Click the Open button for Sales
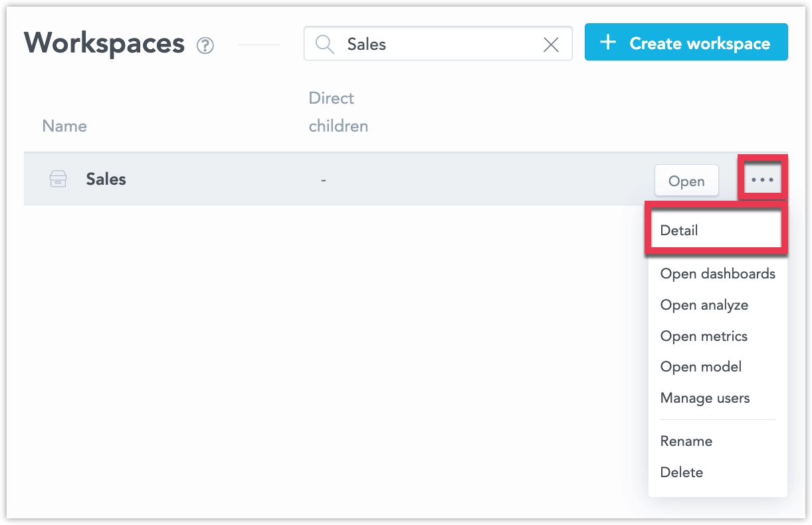The width and height of the screenshot is (812, 525). (686, 180)
